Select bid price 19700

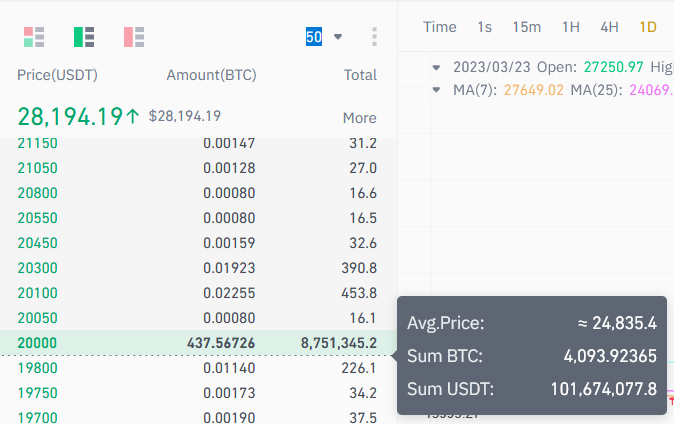(37, 418)
